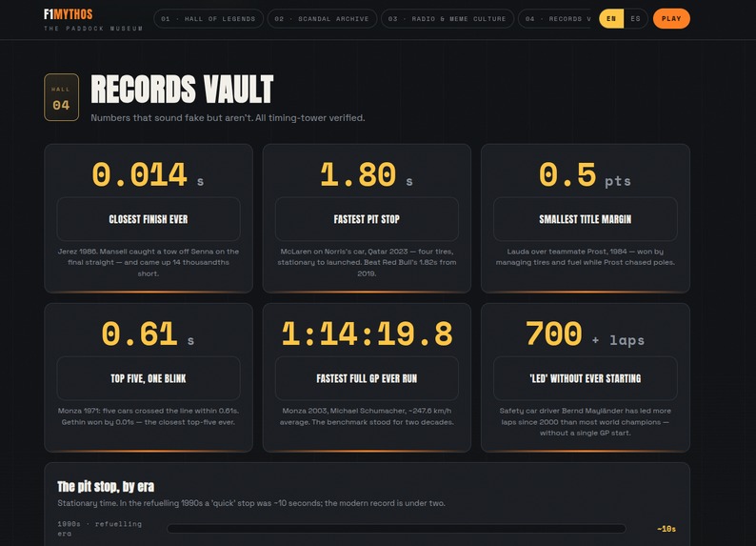The width and height of the screenshot is (756, 546).
Task: Select the 700 + laps record value
Action: click(585, 334)
